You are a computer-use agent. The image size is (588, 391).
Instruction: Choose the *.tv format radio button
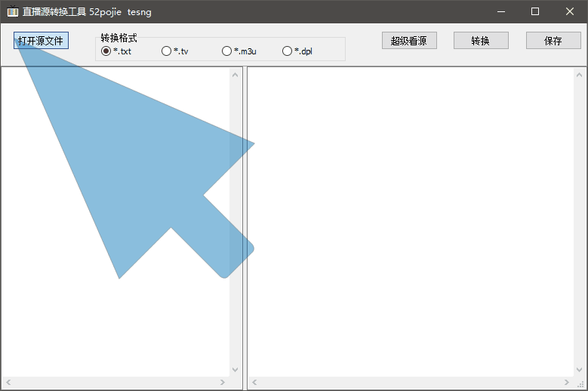pos(175,51)
